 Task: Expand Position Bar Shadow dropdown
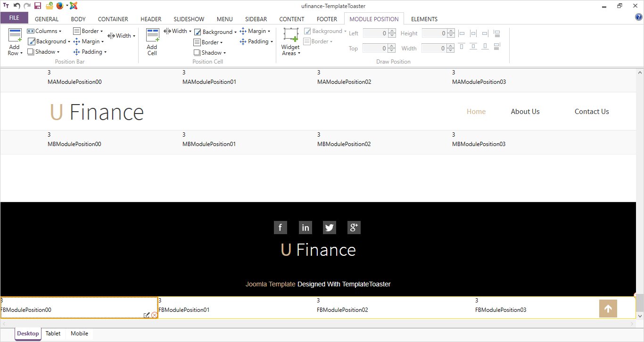tap(43, 52)
